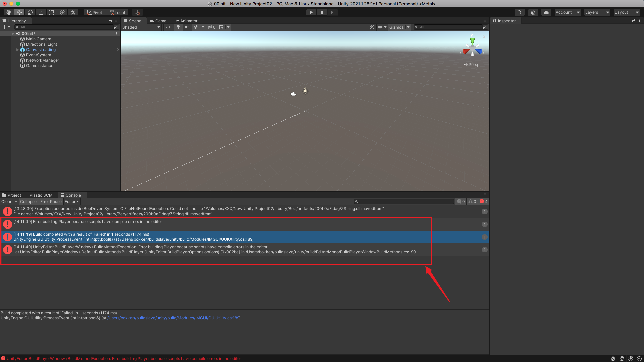Open GUIUtility.cs:189 file link
Screen dimensions: 644x362
coord(174,318)
